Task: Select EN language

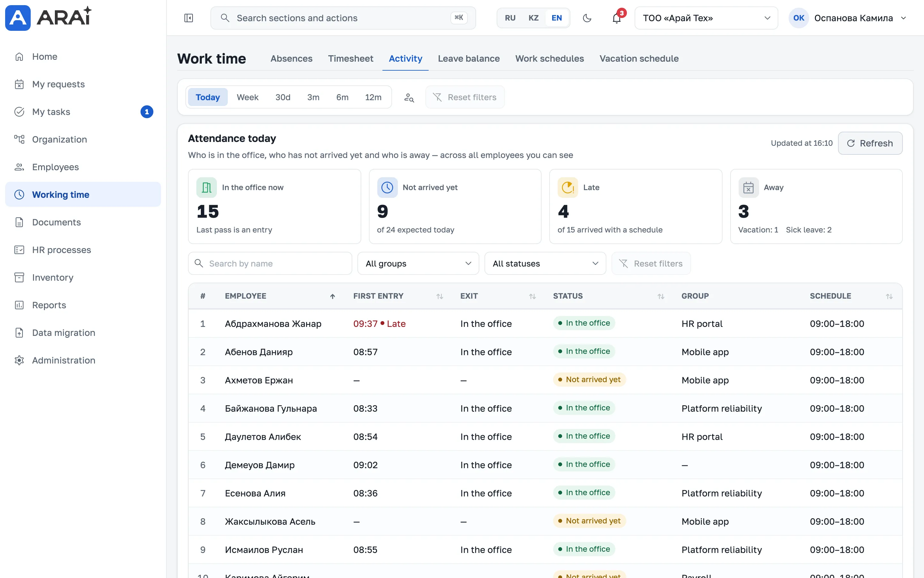Action: (x=557, y=18)
